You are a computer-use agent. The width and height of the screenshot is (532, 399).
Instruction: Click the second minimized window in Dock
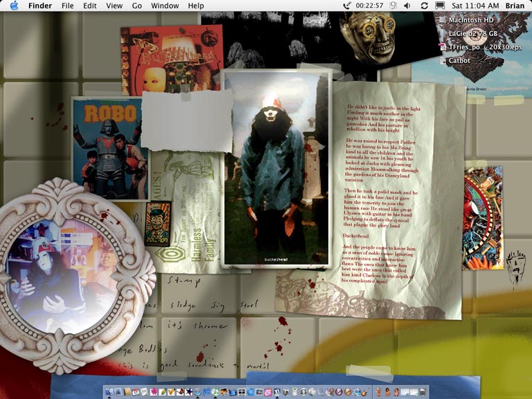(414, 392)
